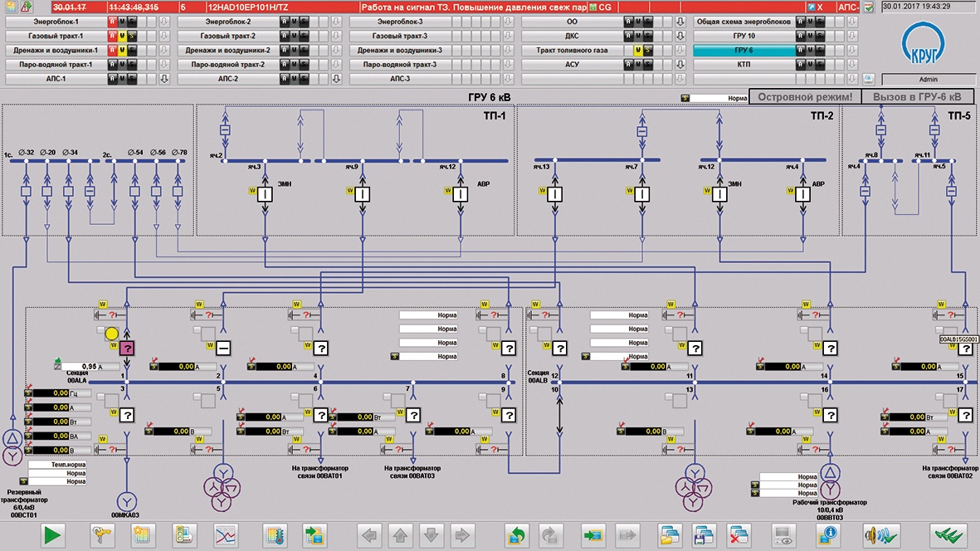The height and width of the screenshot is (551, 980).
Task: Switch to the ГРУ 10 screen
Action: pyautogui.click(x=744, y=37)
